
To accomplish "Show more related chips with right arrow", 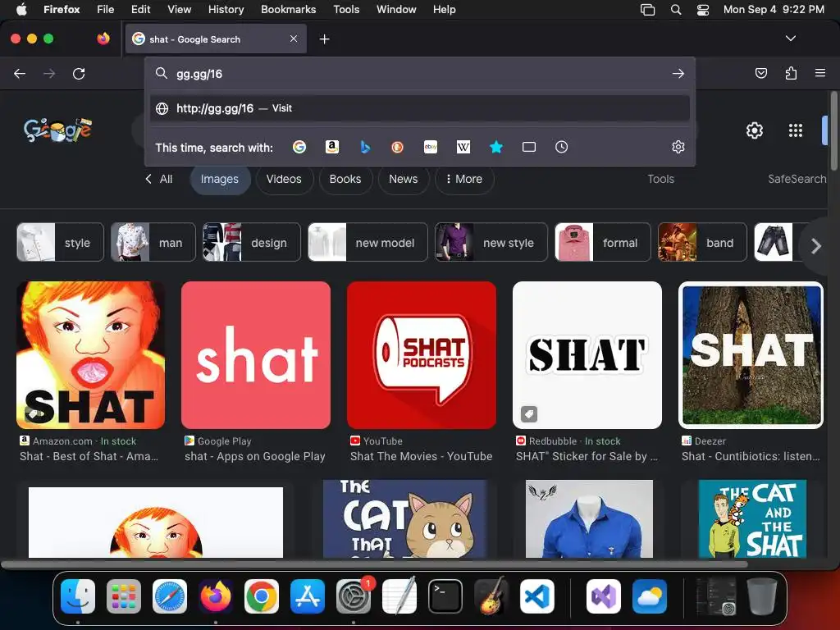I will pyautogui.click(x=816, y=246).
